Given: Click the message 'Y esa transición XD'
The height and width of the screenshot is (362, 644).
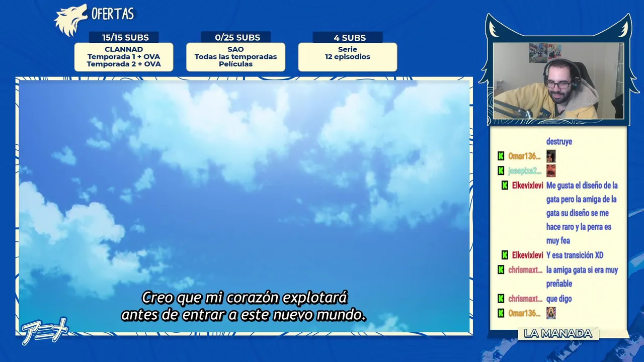Looking at the screenshot, I should (x=575, y=255).
